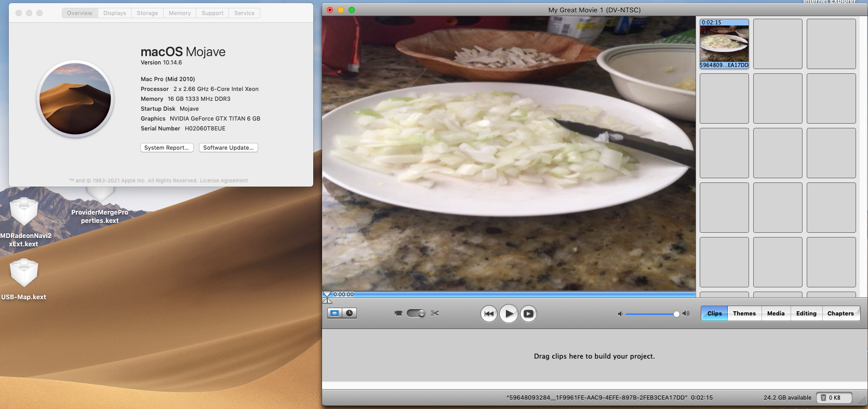Viewport: 868px width, 409px height.
Task: Open the Memory tab in About This Mac
Action: click(180, 13)
